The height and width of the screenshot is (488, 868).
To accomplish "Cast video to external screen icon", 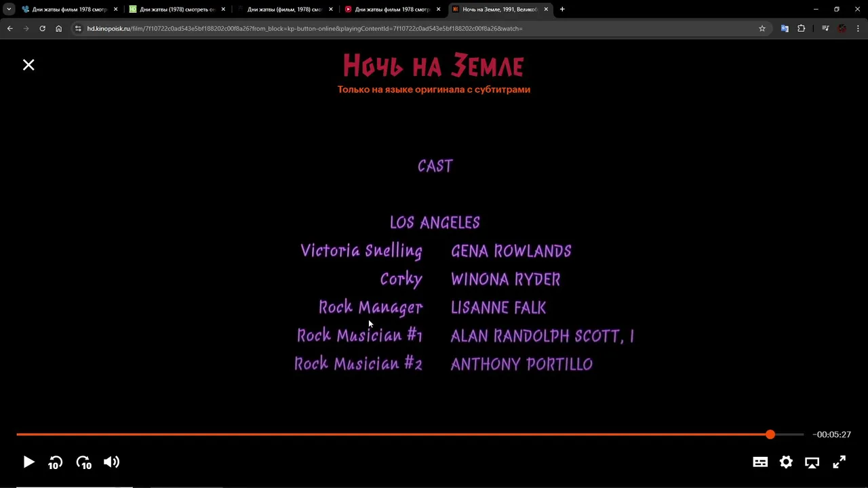I will 812,462.
